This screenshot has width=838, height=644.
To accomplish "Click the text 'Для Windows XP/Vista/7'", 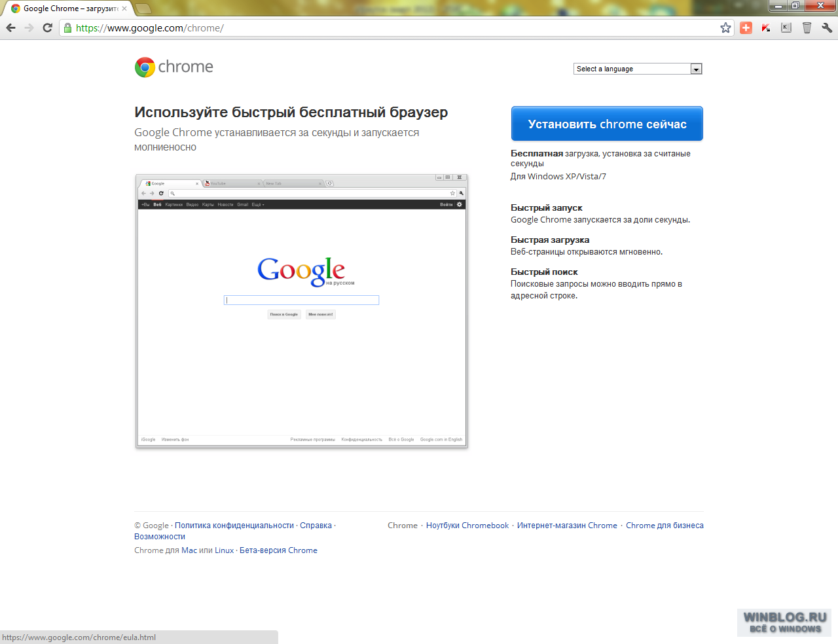I will pyautogui.click(x=558, y=177).
